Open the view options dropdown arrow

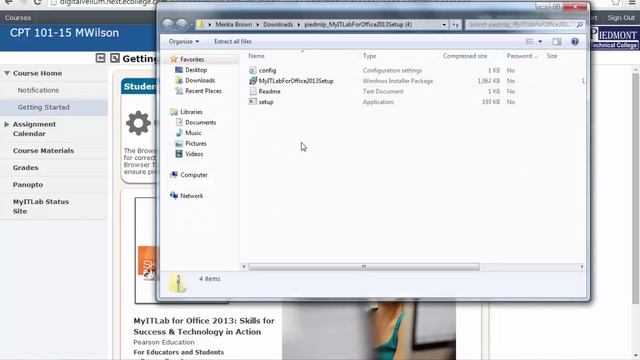coord(540,42)
